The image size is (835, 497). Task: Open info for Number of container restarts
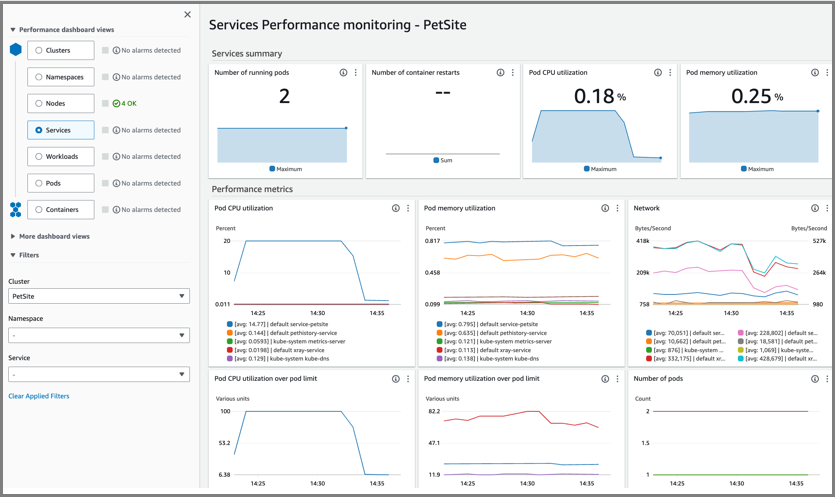pyautogui.click(x=501, y=72)
